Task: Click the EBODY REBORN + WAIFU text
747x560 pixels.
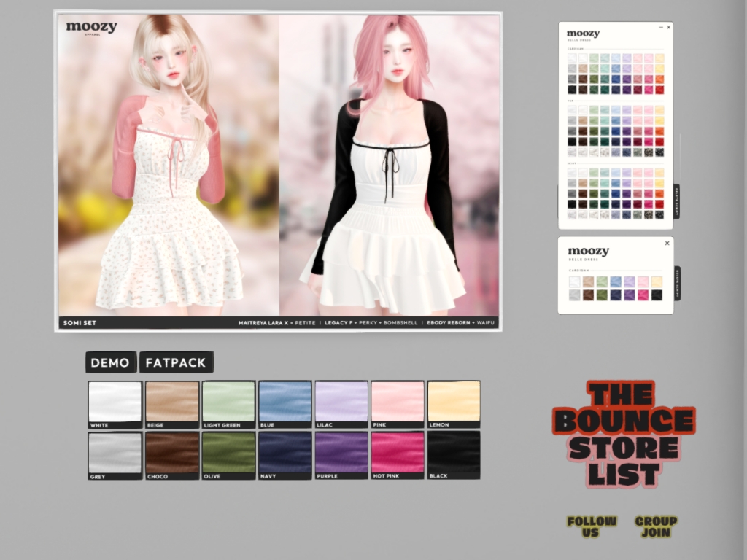Action: [x=461, y=323]
